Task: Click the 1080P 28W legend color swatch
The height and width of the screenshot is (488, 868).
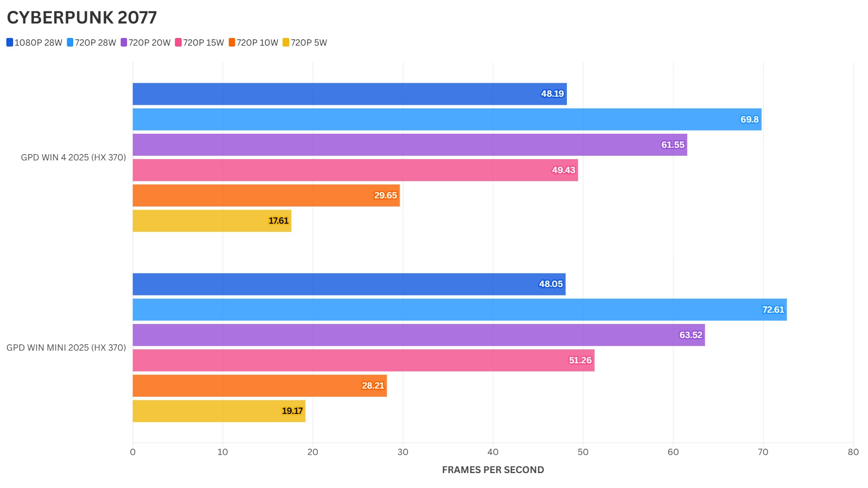Action: [x=9, y=42]
